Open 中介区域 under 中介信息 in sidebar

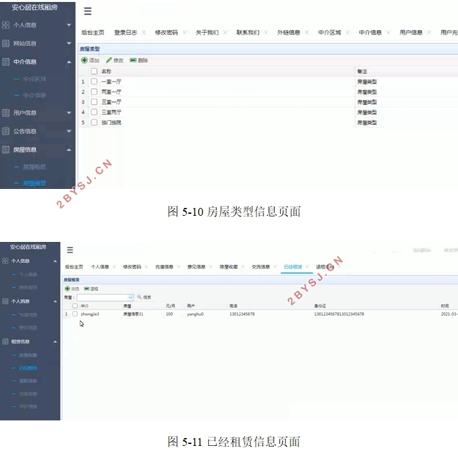point(34,79)
